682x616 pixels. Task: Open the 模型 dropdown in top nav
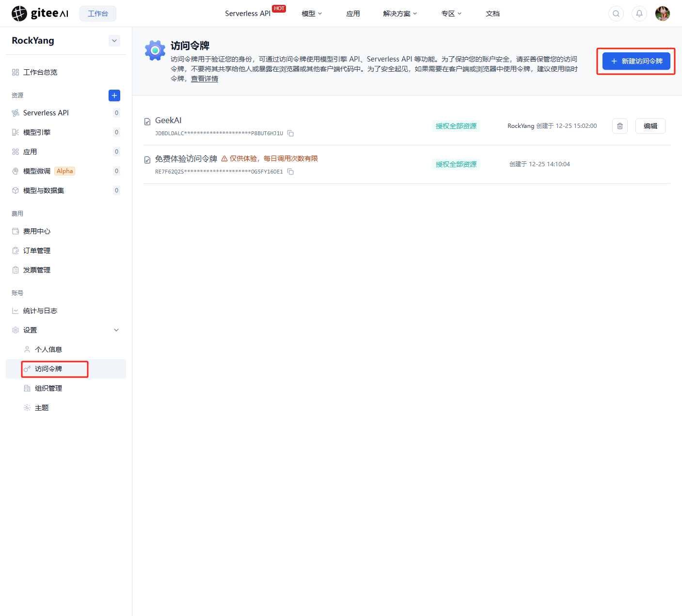pos(312,14)
